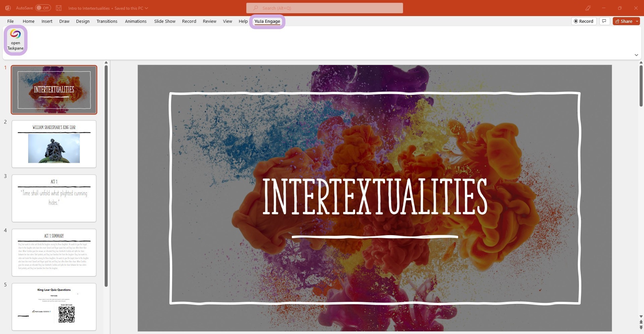Select slide 1 Intertextualities thumbnail
The width and height of the screenshot is (644, 334).
54,90
